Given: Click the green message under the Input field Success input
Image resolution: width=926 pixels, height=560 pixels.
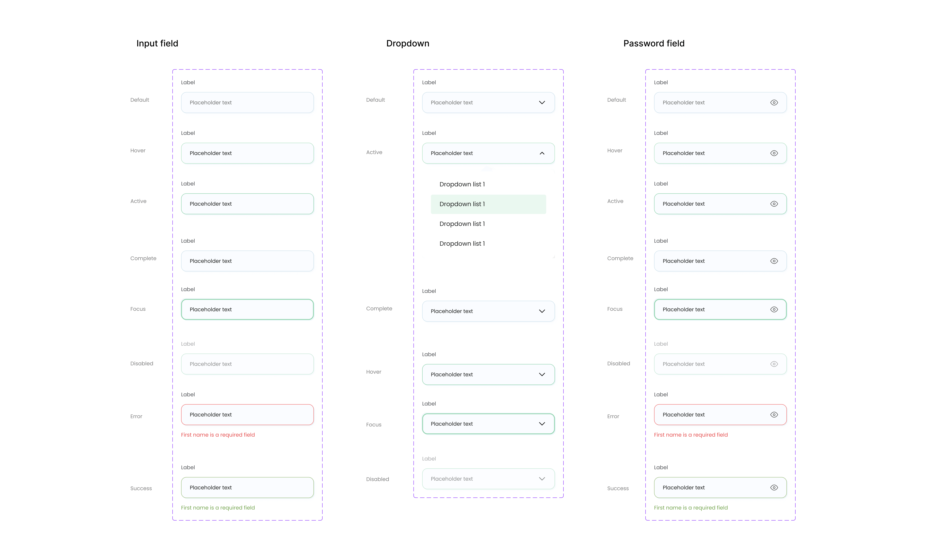Looking at the screenshot, I should coord(218,508).
